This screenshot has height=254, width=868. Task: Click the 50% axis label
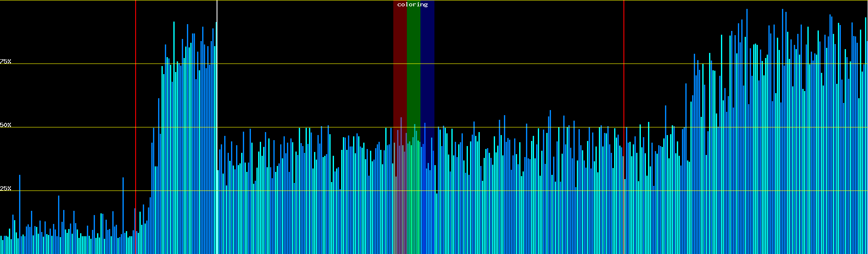[6, 125]
